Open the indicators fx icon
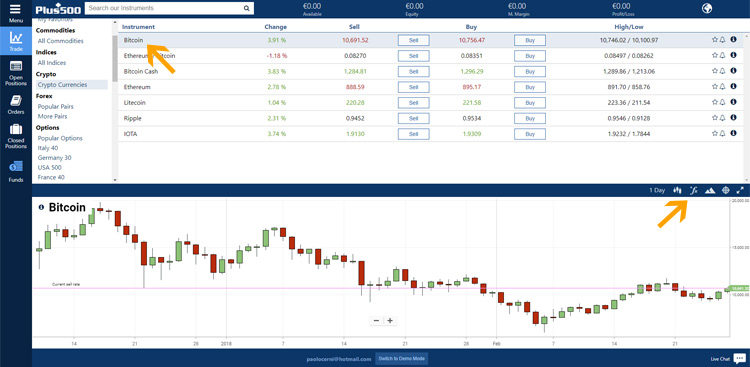Image resolution: width=750 pixels, height=367 pixels. click(694, 190)
